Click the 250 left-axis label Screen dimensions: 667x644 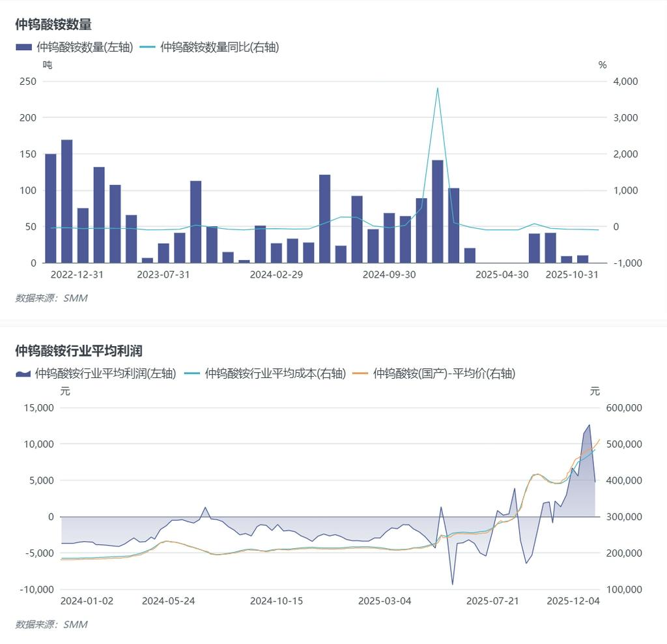pyautogui.click(x=27, y=81)
